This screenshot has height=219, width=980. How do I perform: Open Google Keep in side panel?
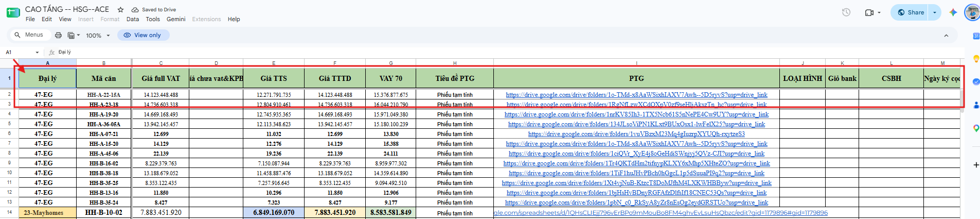976,59
